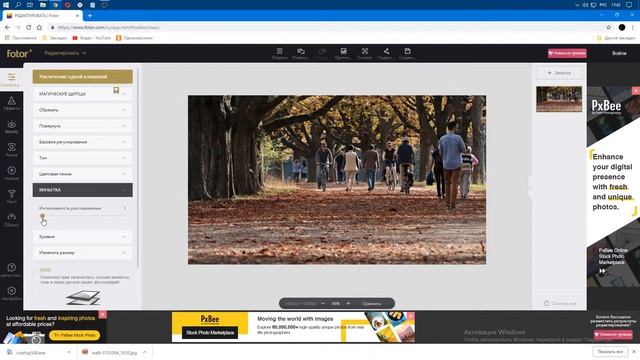The width and height of the screenshot is (640, 360).
Task: Open the Stickers tool in left sidebar
Action: coord(11,173)
